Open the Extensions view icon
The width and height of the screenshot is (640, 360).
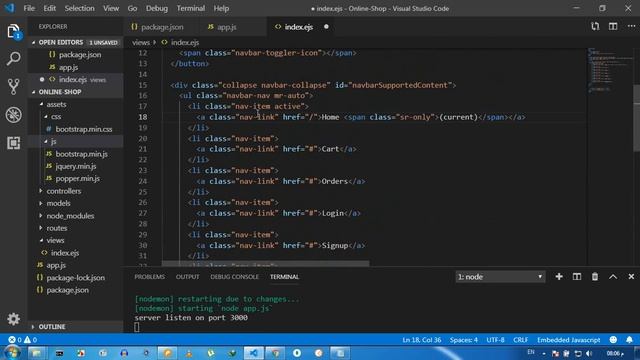tap(13, 142)
